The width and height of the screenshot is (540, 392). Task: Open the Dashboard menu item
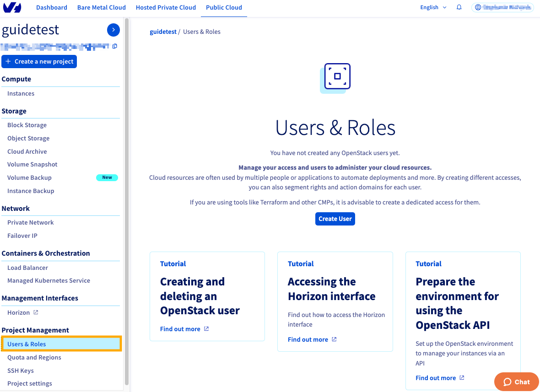51,7
